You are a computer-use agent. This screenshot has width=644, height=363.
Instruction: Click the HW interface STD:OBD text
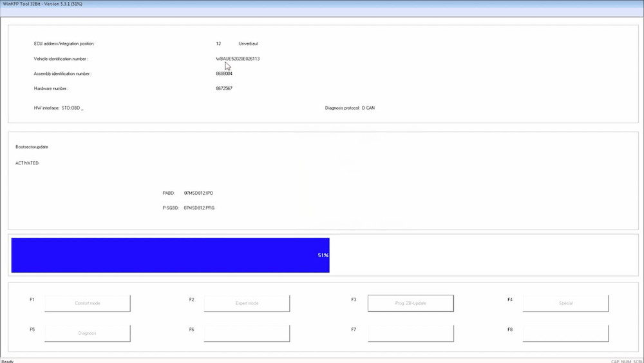(59, 108)
